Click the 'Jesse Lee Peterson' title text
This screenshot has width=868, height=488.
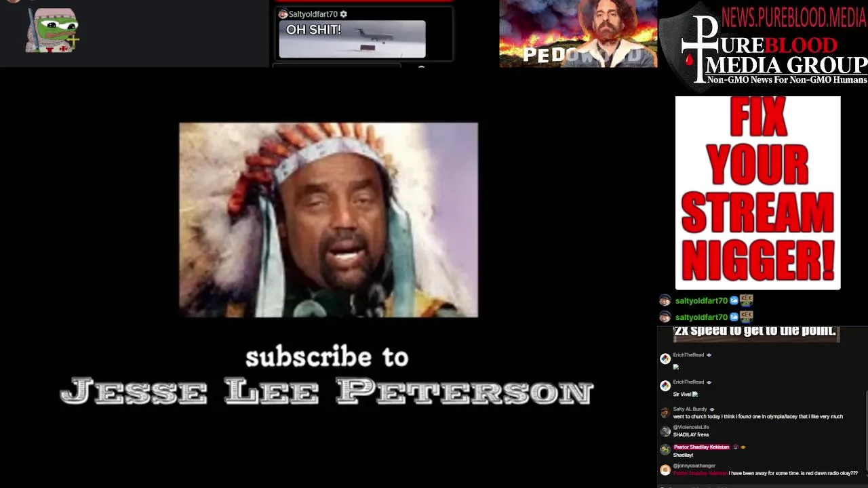click(327, 392)
